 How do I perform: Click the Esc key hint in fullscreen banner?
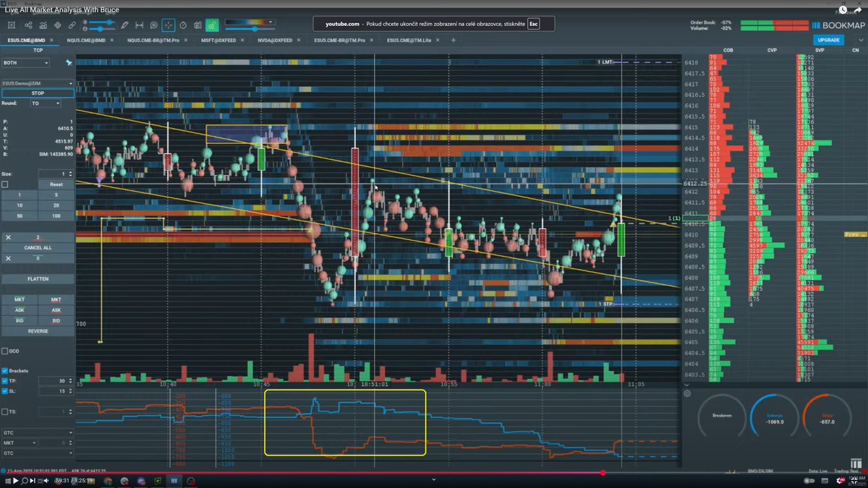[x=534, y=24]
